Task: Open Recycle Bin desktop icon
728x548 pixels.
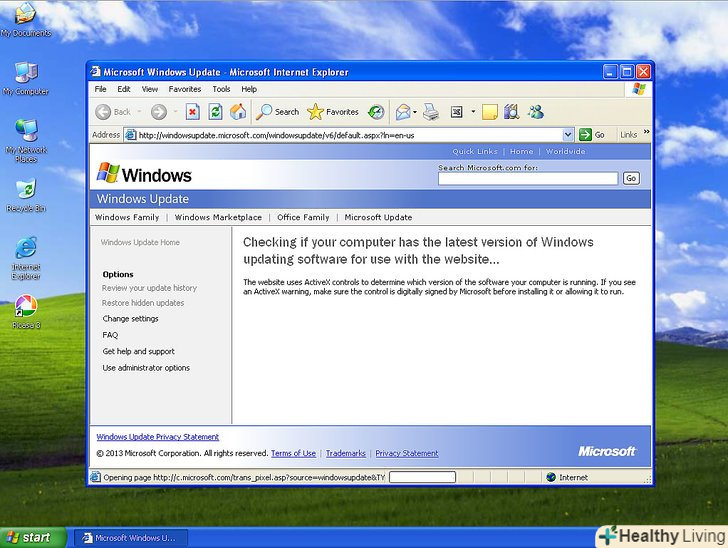Action: point(26,196)
